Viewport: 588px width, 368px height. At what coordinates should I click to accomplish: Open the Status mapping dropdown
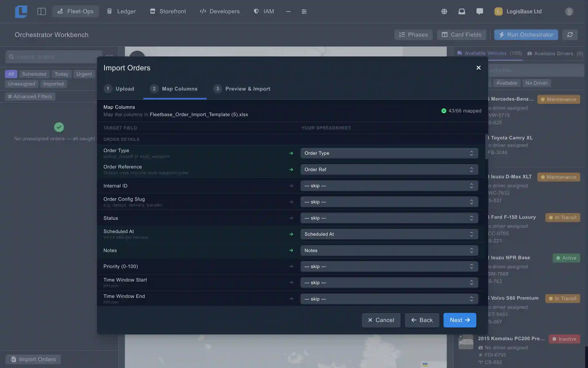click(x=389, y=218)
